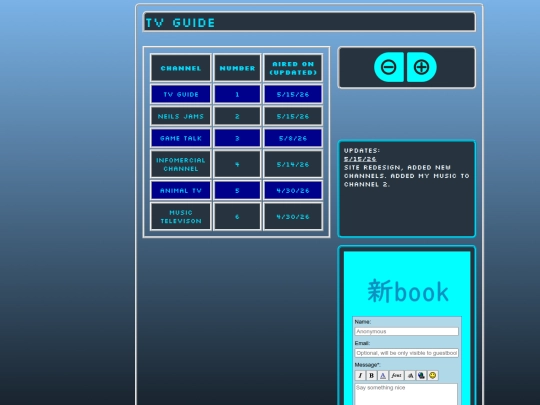The width and height of the screenshot is (540, 405).
Task: Click the Email input field
Action: [406, 353]
